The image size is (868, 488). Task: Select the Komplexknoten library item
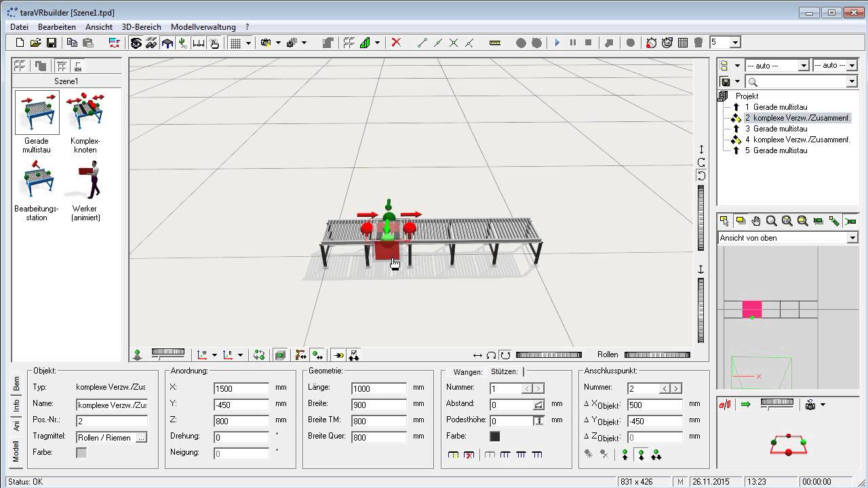pyautogui.click(x=85, y=112)
